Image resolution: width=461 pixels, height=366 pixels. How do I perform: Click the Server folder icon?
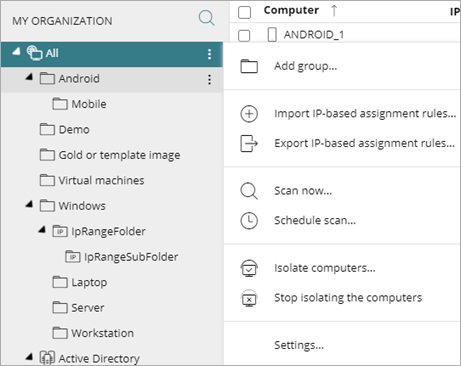(60, 307)
